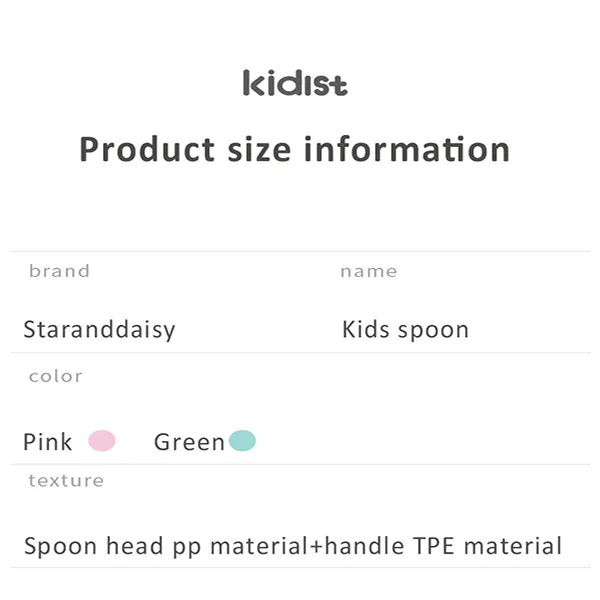
Task: Select the pink color swatch
Action: point(102,441)
